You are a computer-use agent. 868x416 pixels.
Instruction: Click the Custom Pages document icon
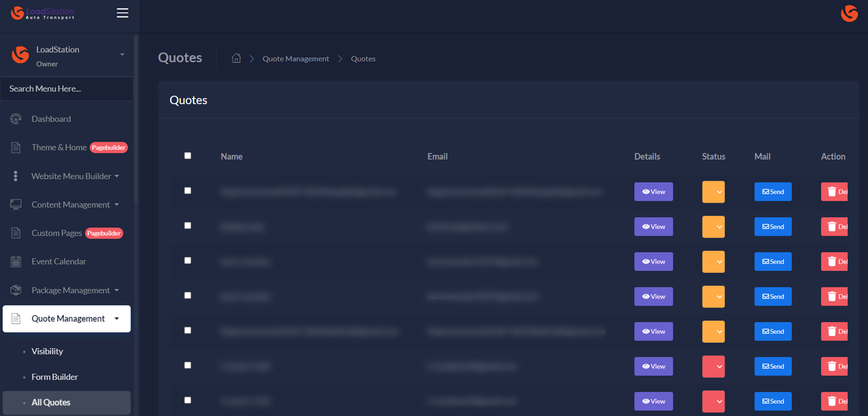point(16,233)
